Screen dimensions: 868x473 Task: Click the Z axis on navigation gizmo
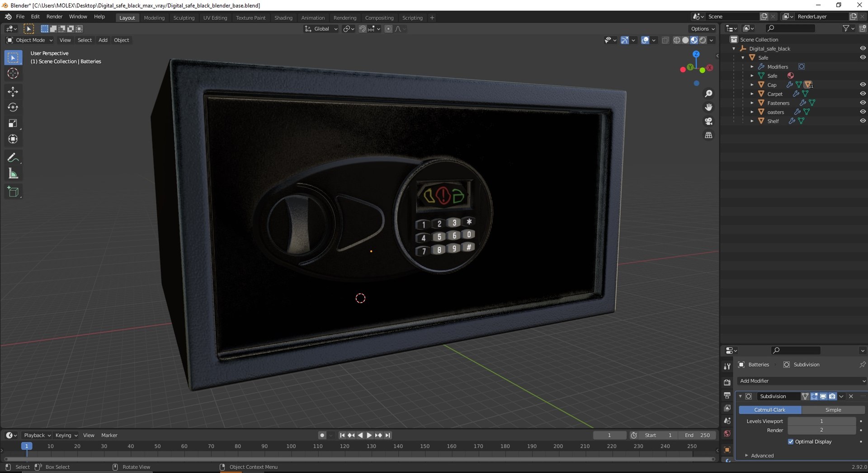click(696, 54)
